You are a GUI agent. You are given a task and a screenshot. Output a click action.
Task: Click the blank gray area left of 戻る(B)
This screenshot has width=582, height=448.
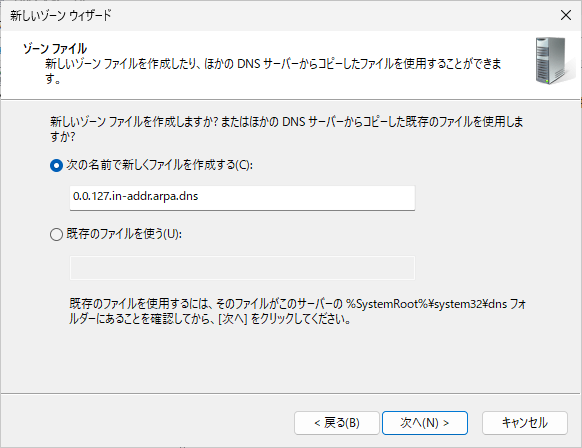click(x=148, y=423)
